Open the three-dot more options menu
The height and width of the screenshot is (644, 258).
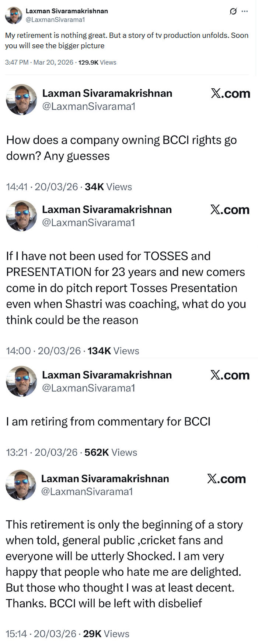245,11
